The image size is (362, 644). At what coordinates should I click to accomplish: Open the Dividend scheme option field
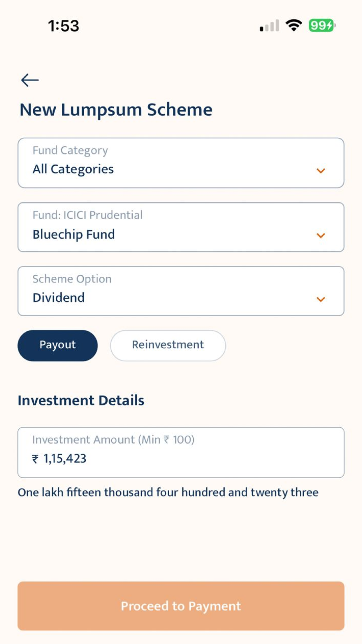tap(181, 291)
